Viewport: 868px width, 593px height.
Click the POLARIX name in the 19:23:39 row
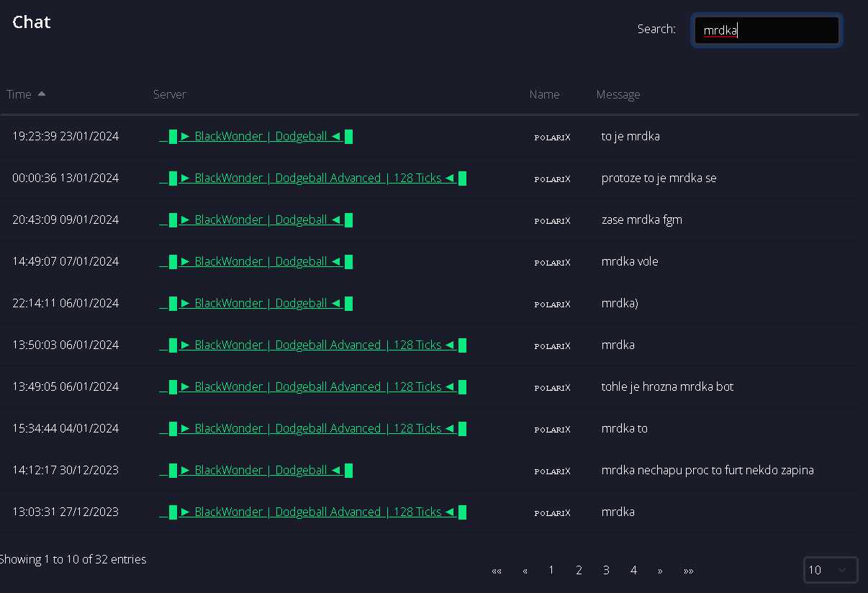point(553,137)
